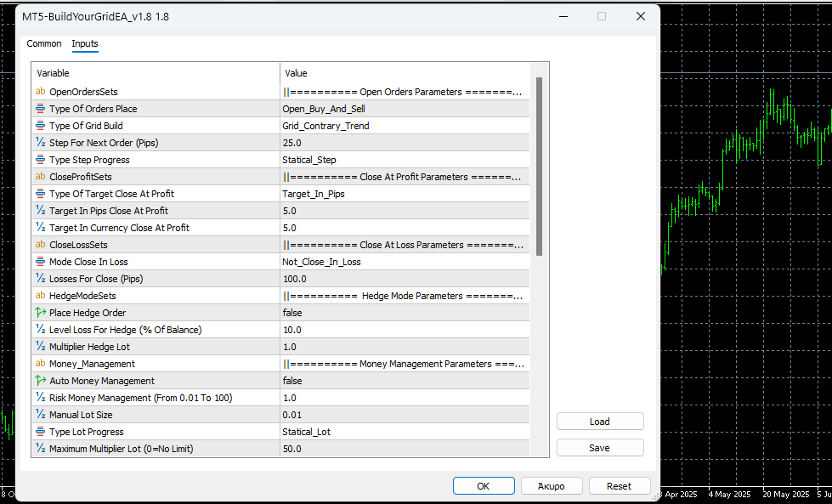Confirm settings with the OK button

(484, 486)
